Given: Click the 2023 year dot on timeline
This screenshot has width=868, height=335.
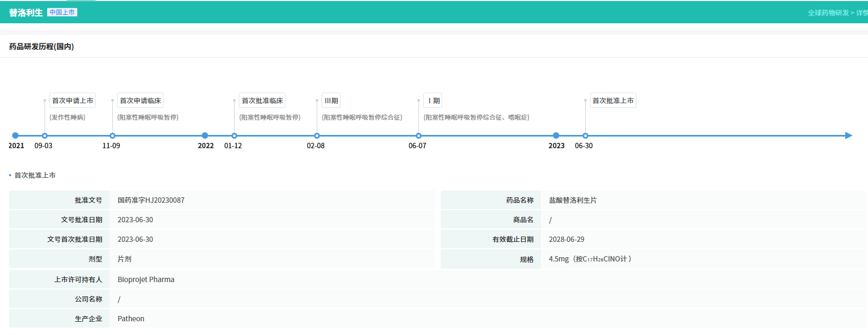Looking at the screenshot, I should coord(556,135).
